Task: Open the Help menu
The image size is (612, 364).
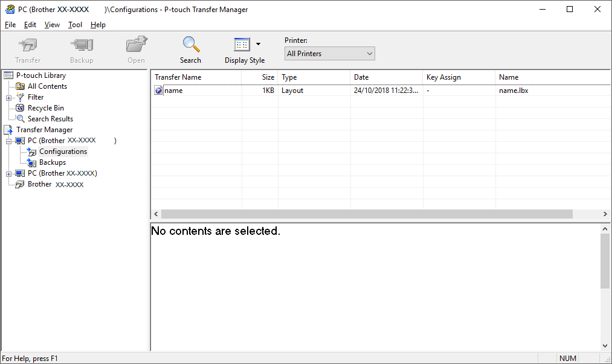Action: [98, 25]
